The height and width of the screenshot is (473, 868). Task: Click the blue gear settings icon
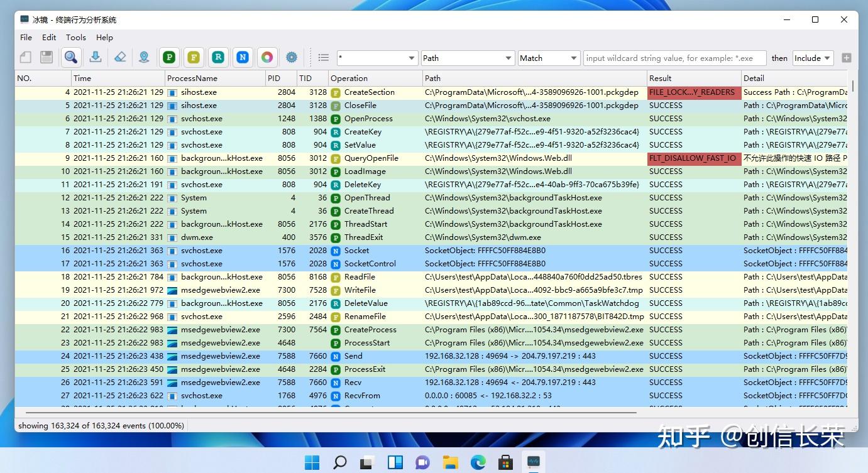[x=291, y=58]
